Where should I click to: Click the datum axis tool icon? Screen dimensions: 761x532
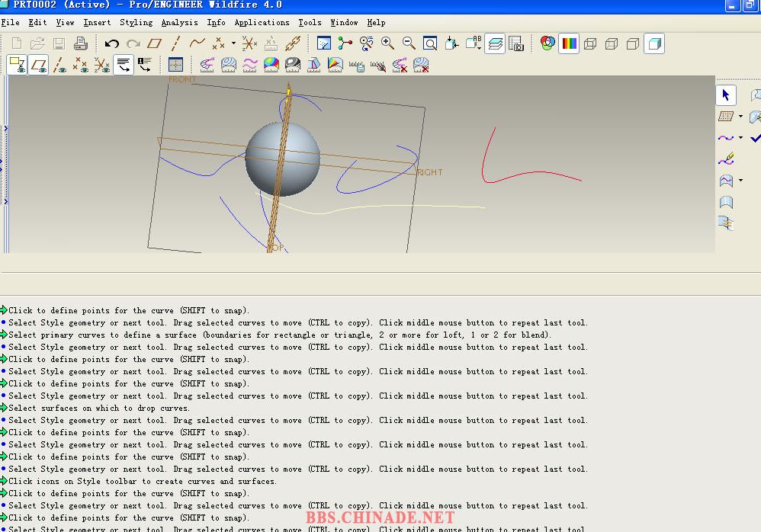click(175, 43)
